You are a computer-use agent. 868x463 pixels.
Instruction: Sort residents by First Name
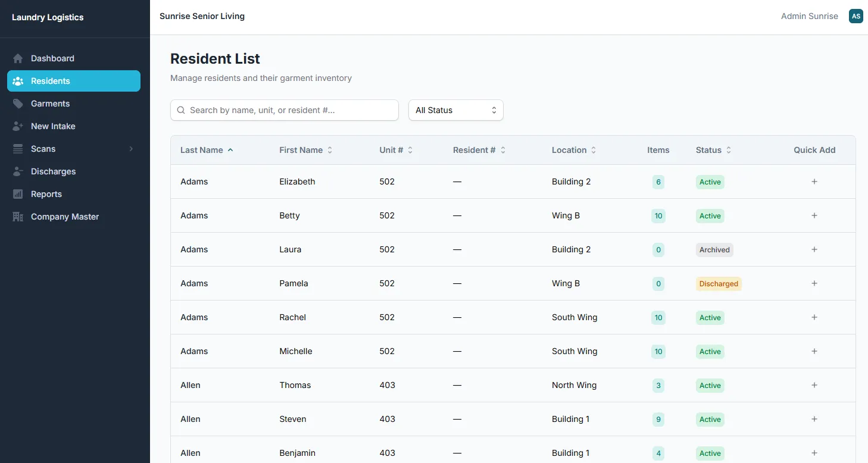(305, 150)
